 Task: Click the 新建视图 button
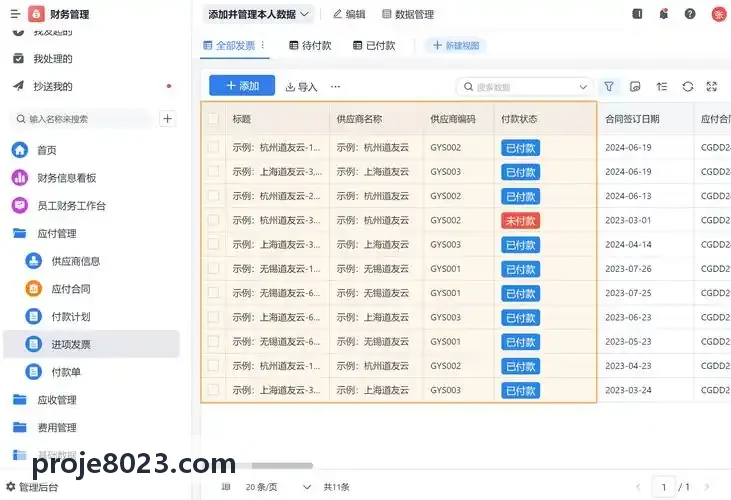pos(455,45)
